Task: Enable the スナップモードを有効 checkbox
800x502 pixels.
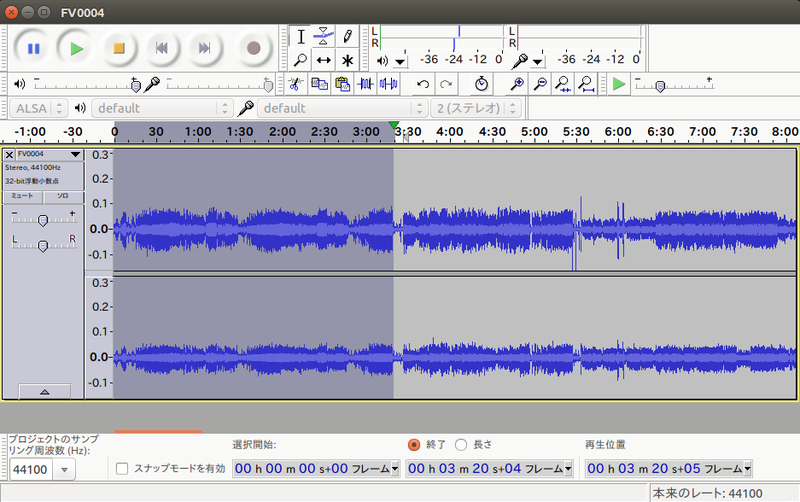Action: point(122,468)
